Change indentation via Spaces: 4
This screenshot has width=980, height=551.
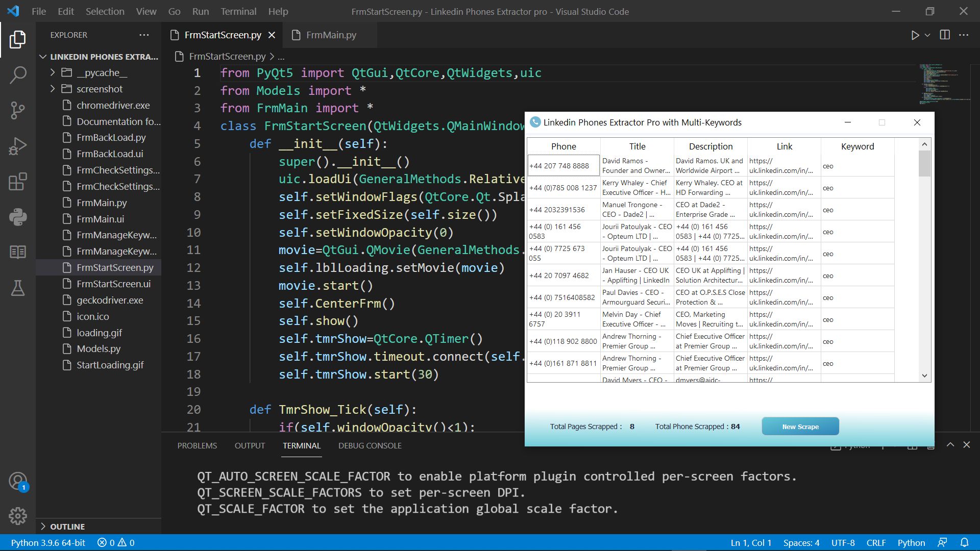[x=801, y=543]
